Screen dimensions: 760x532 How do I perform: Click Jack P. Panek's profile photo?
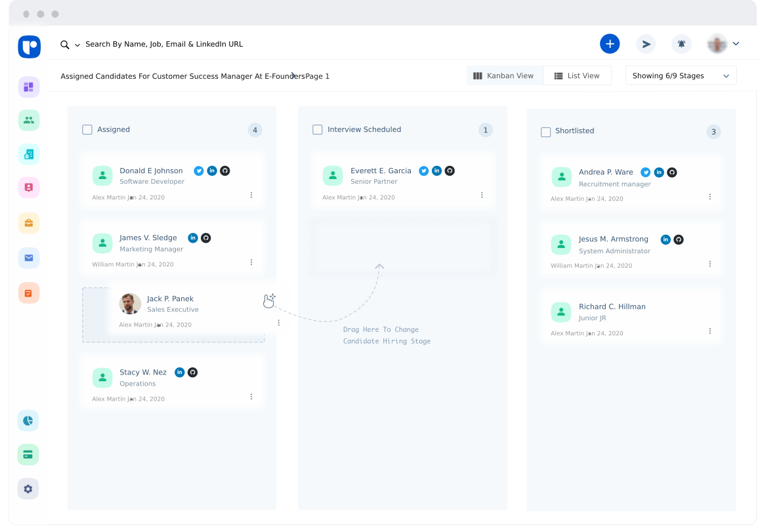(x=130, y=304)
